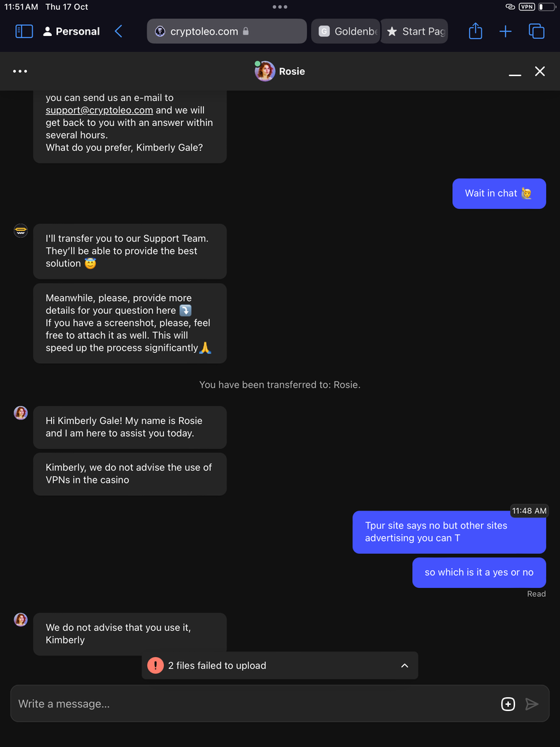Open chat options three-dot menu
560x747 pixels.
pos(20,71)
